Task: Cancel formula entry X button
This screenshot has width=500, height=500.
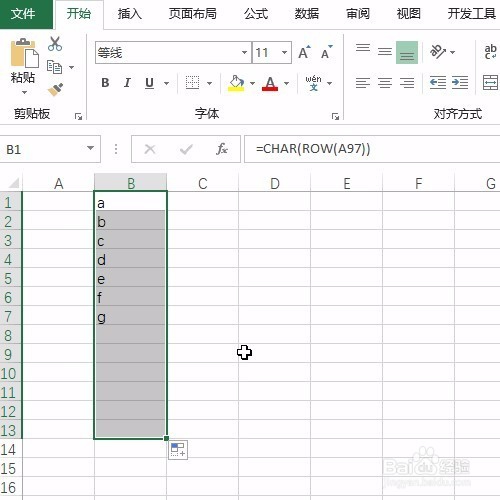Action: tap(150, 149)
